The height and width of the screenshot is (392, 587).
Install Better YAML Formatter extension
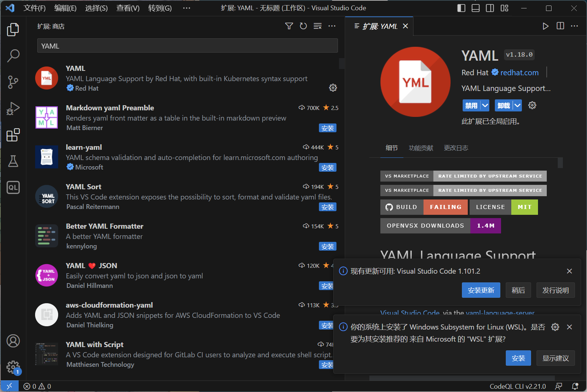[x=328, y=247]
